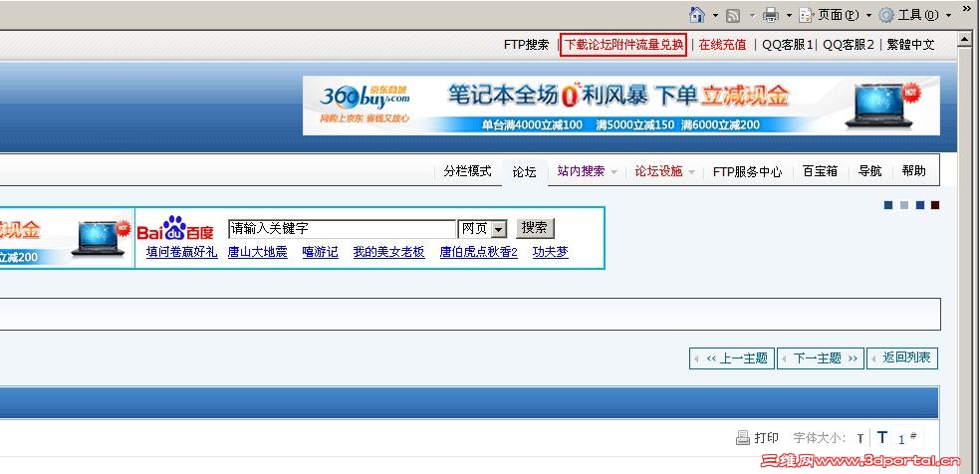The width and height of the screenshot is (980, 474).
Task: Open FTP服务中心
Action: tap(748, 171)
